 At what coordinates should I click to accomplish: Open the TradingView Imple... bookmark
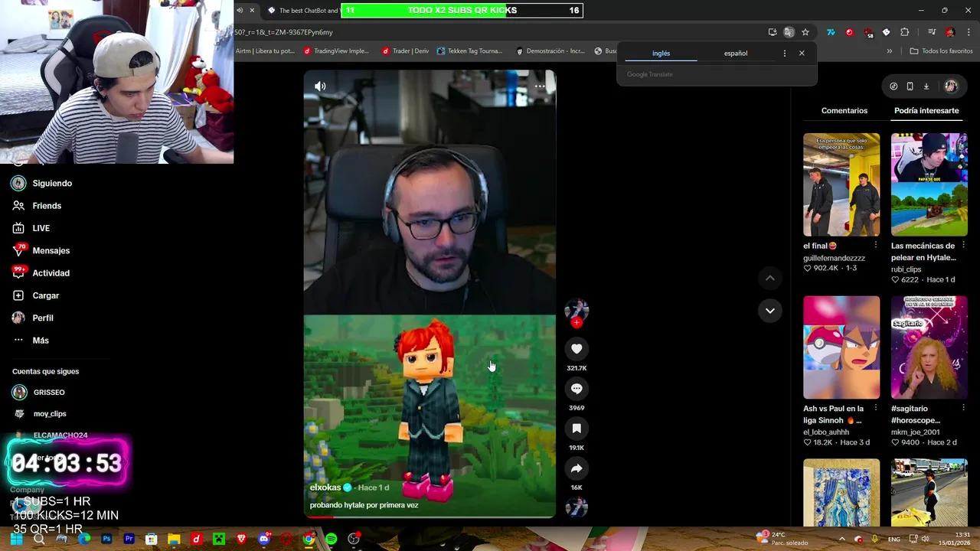tap(336, 51)
